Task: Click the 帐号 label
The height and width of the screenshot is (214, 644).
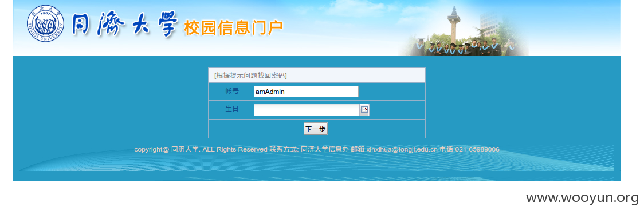Action: tap(231, 91)
